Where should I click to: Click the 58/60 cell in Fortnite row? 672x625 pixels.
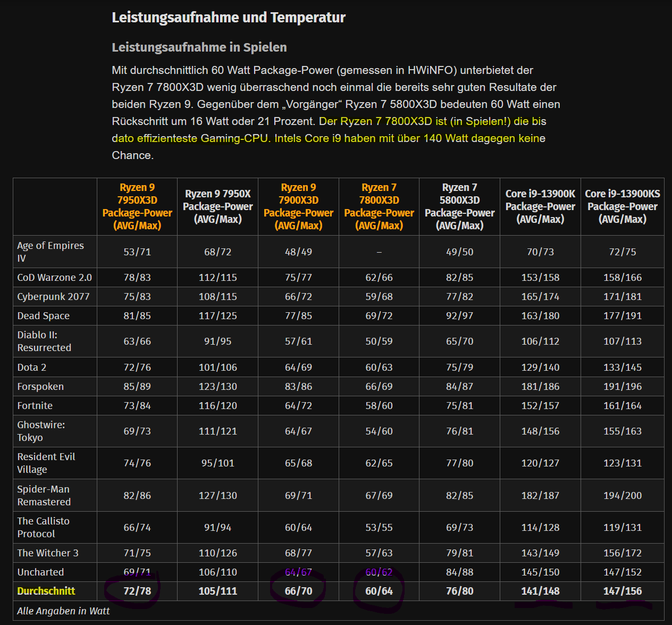(x=379, y=405)
